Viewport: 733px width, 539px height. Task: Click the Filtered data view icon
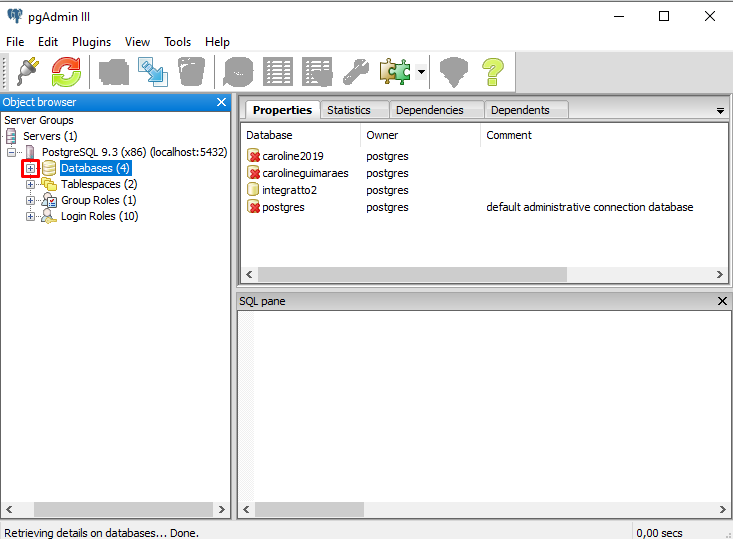click(317, 72)
